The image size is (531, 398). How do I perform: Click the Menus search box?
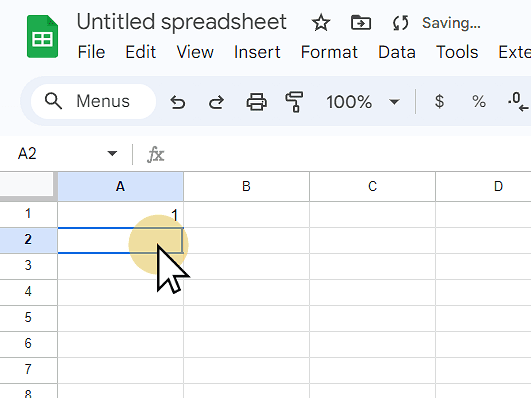point(93,101)
